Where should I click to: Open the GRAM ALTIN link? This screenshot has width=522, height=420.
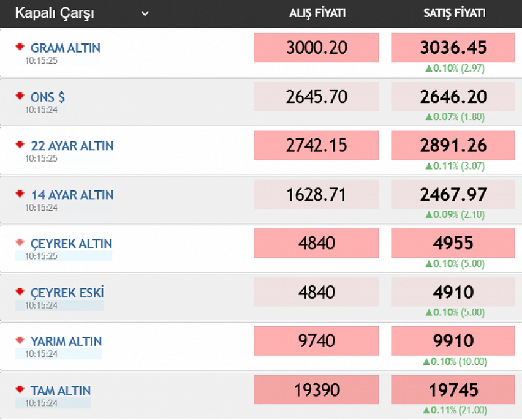tap(65, 48)
